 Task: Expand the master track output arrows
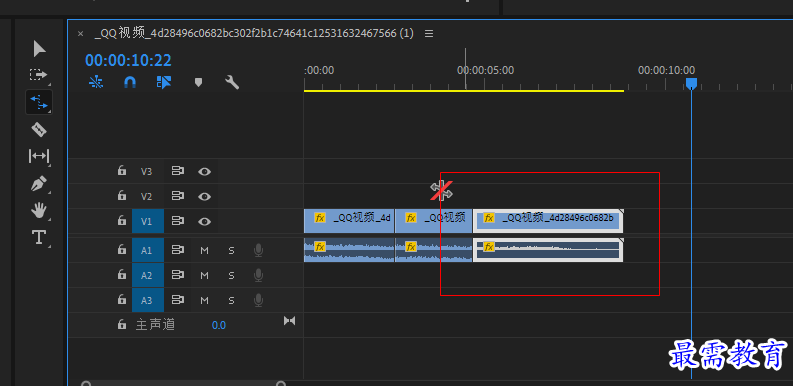click(289, 321)
